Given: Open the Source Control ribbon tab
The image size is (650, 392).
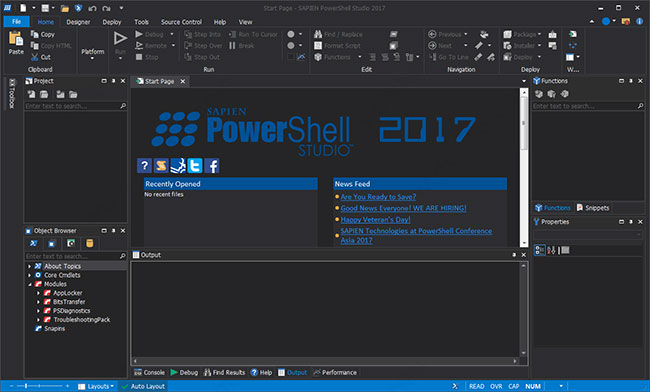Looking at the screenshot, I should pyautogui.click(x=181, y=22).
